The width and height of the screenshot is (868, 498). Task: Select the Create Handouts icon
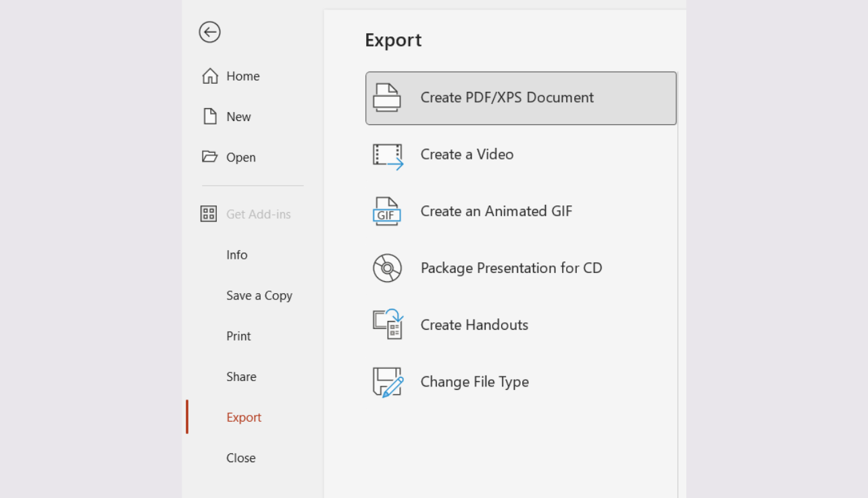tap(387, 325)
